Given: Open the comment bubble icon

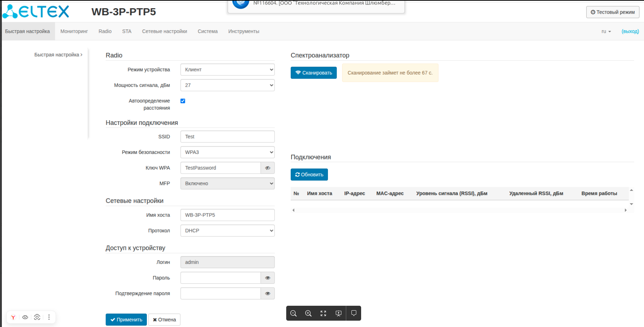Looking at the screenshot, I should (x=354, y=313).
